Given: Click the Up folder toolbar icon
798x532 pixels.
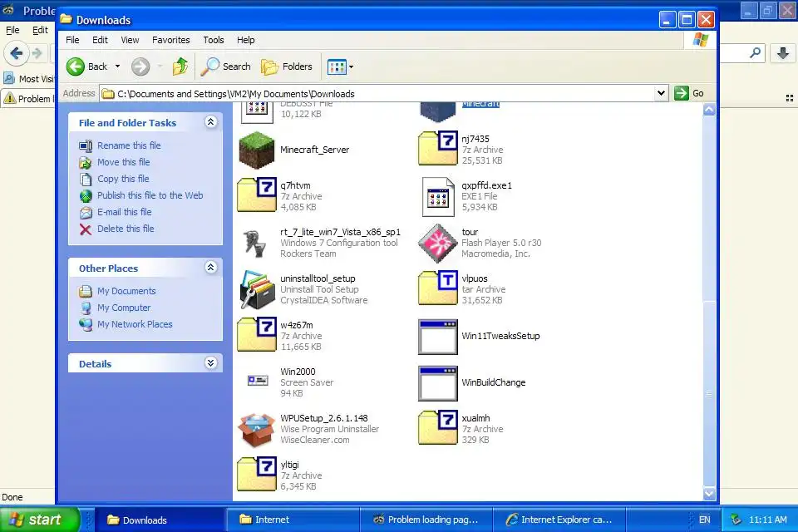Looking at the screenshot, I should pyautogui.click(x=180, y=66).
